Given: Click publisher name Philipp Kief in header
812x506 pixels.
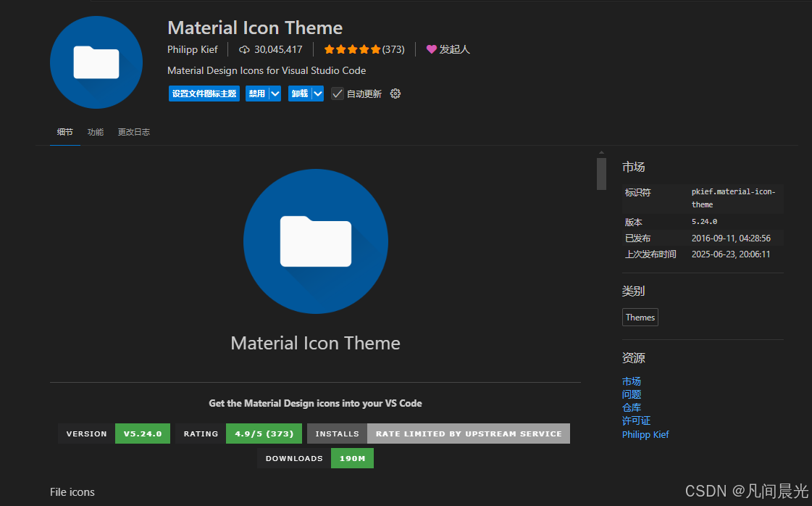Looking at the screenshot, I should click(193, 50).
